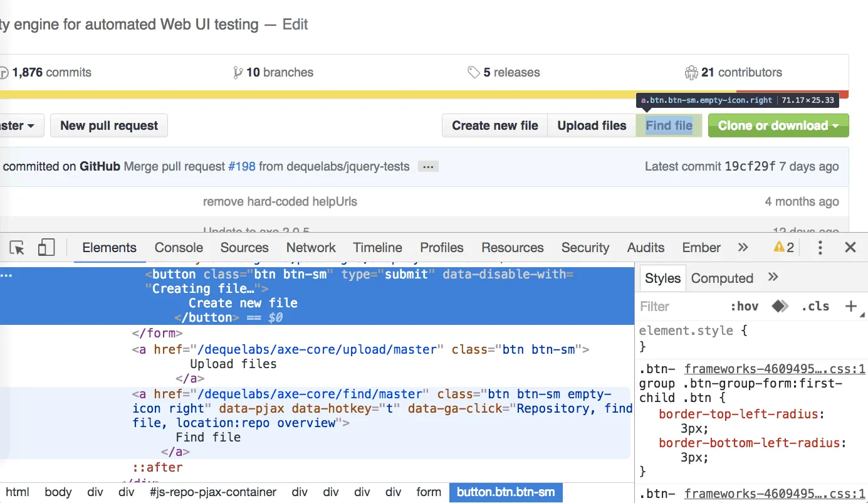This screenshot has height=503, width=868.
Task: Click the element state diamond icon in Styles pane
Action: pos(780,306)
